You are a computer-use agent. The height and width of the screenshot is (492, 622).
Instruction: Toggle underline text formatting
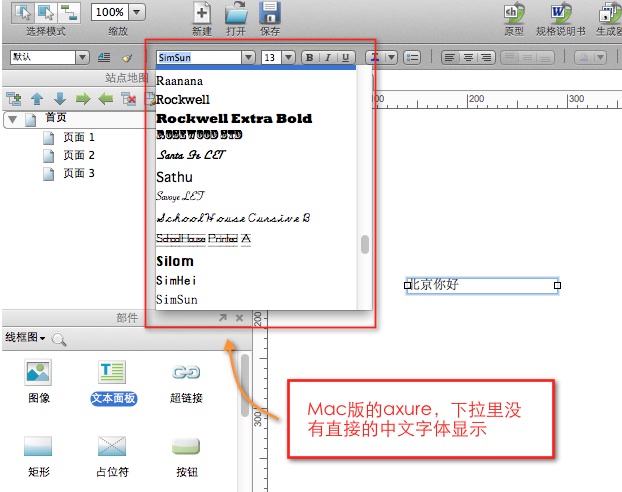[x=345, y=58]
